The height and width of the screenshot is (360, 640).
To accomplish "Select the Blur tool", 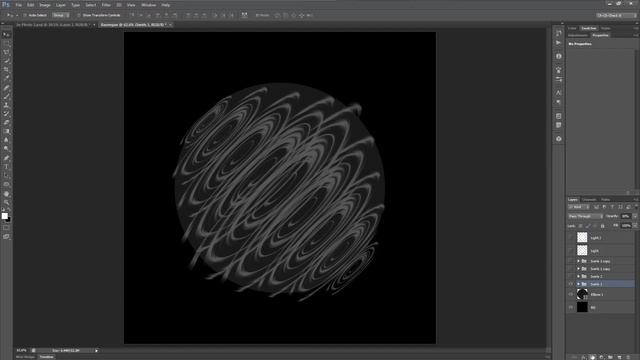I will click(x=6, y=140).
